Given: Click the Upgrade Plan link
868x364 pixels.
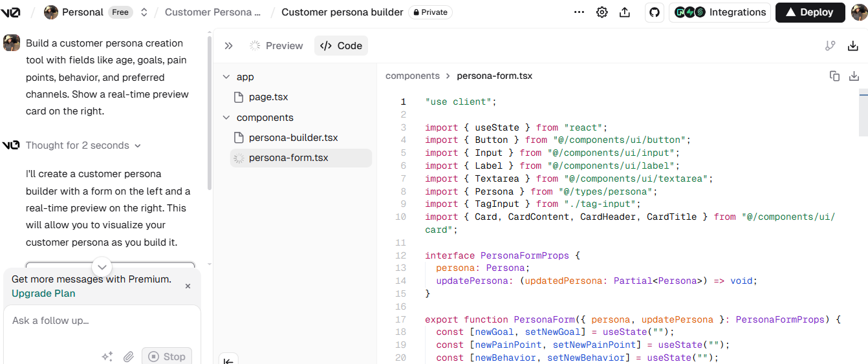Looking at the screenshot, I should click(43, 294).
